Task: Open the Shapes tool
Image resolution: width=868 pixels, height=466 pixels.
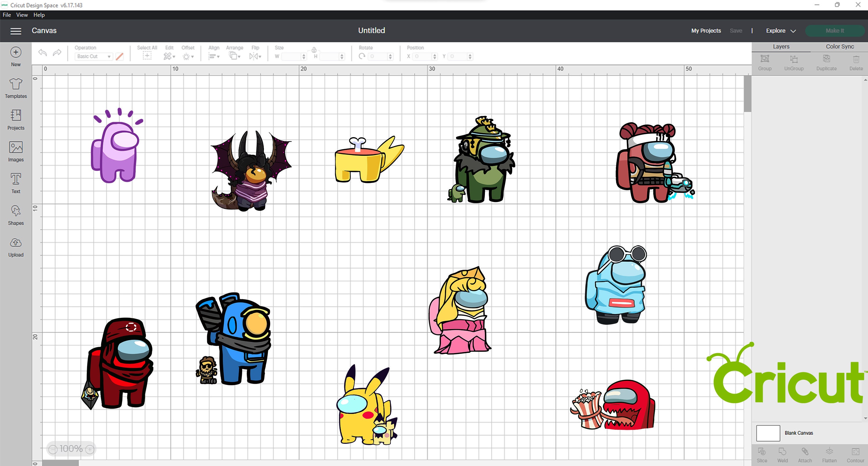Action: click(x=16, y=211)
